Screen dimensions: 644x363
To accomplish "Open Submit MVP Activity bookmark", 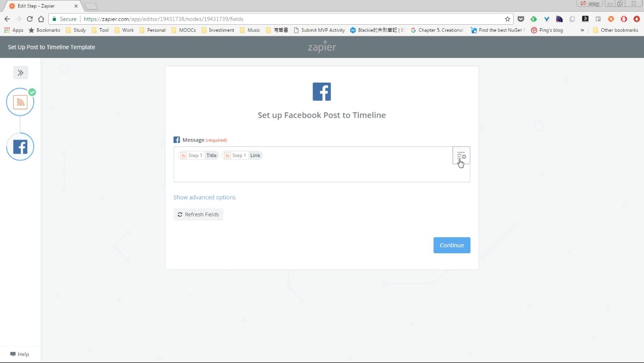I will [x=319, y=30].
